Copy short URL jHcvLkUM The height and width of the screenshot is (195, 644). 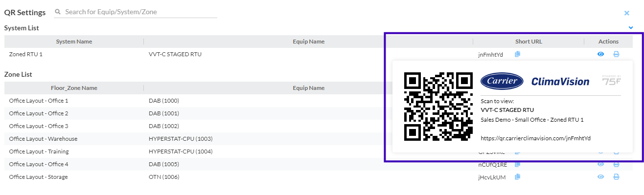point(517,177)
